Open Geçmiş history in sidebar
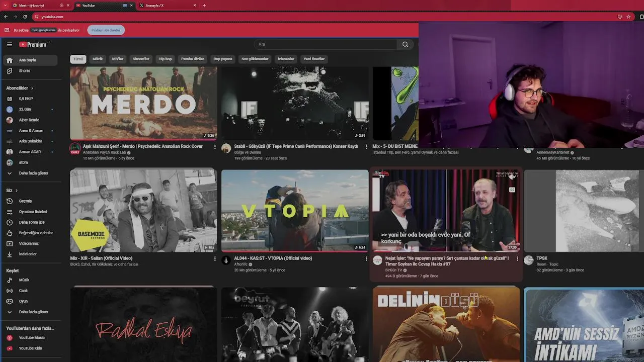 tap(30, 201)
